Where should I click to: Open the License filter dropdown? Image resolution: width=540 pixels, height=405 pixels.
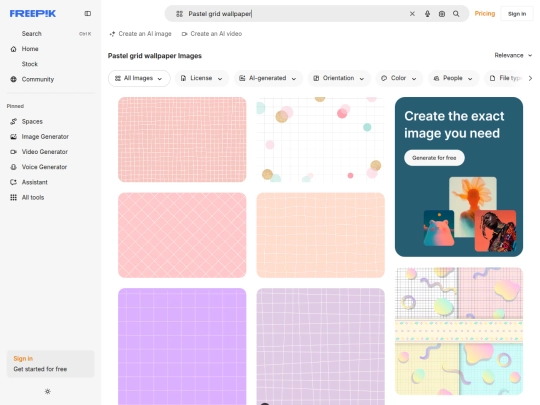coord(201,79)
